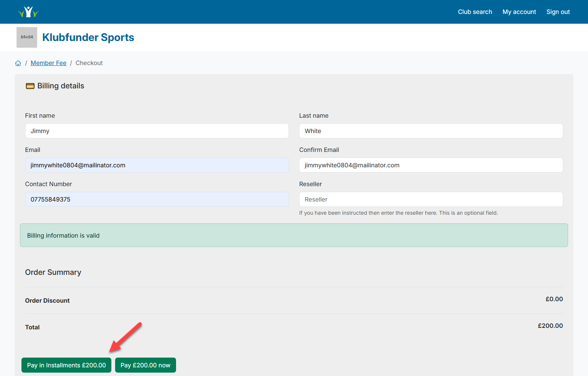The height and width of the screenshot is (376, 588).
Task: Click the Checkout breadcrumb text
Action: coord(89,63)
